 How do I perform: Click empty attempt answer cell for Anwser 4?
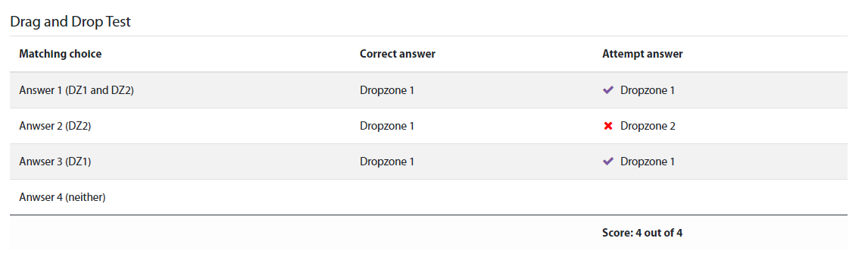point(720,196)
